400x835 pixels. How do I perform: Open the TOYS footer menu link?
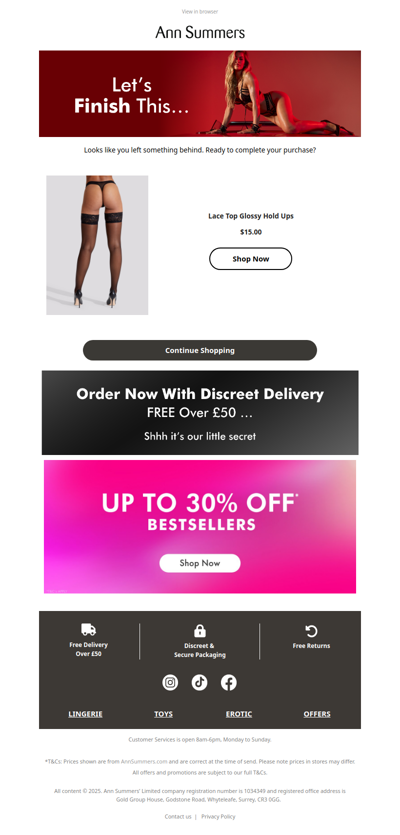pyautogui.click(x=164, y=714)
